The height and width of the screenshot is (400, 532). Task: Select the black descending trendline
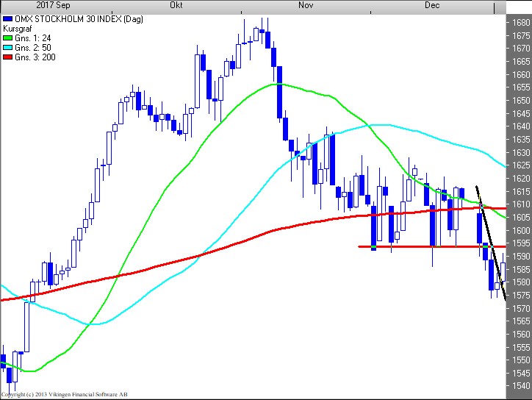(491, 243)
